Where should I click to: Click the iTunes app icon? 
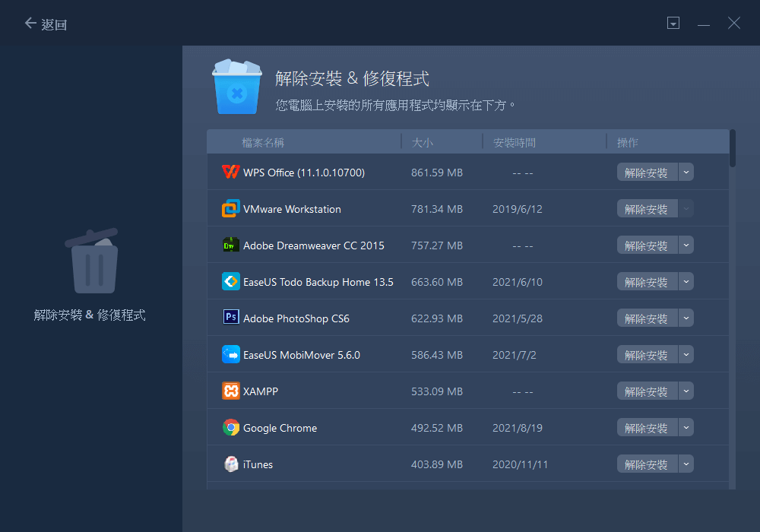click(x=230, y=464)
